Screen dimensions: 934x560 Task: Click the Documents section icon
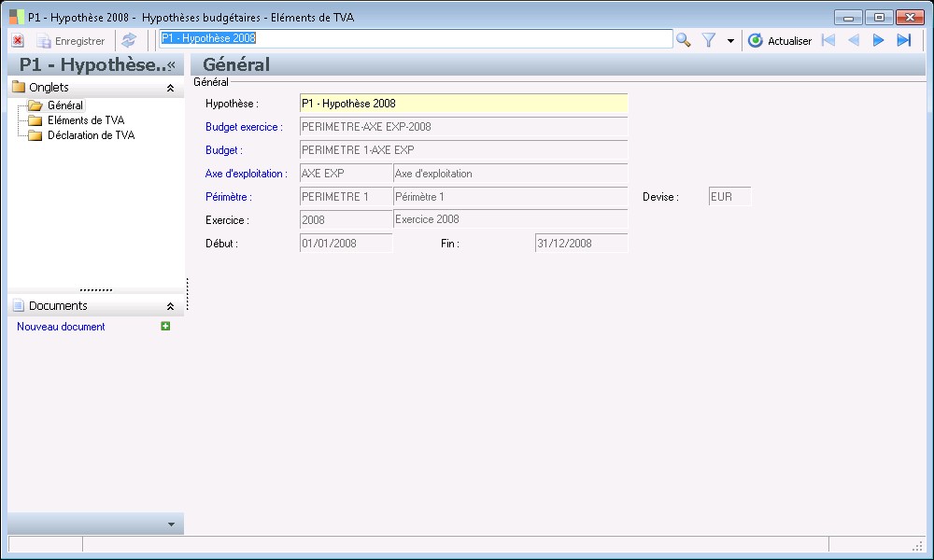pyautogui.click(x=19, y=305)
